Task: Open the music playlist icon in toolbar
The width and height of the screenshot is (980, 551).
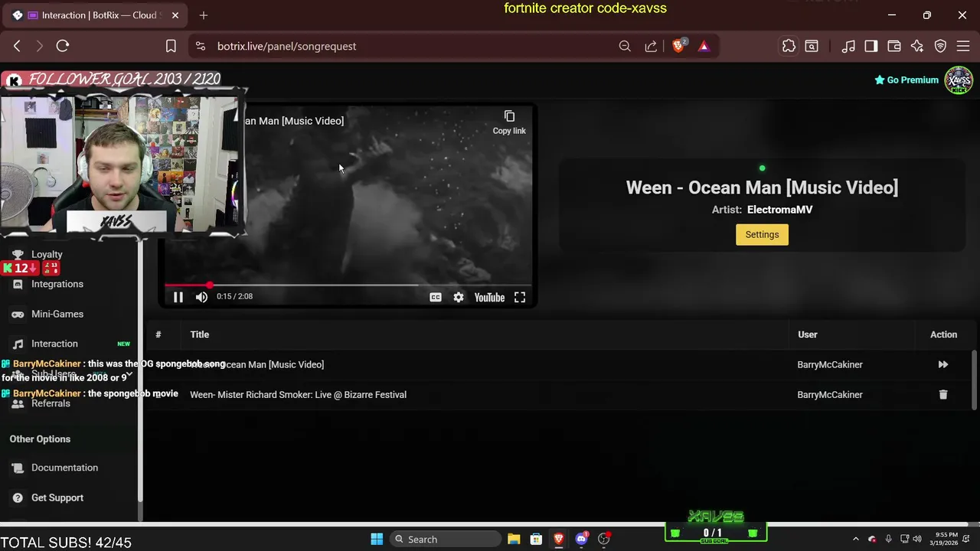Action: click(x=848, y=46)
